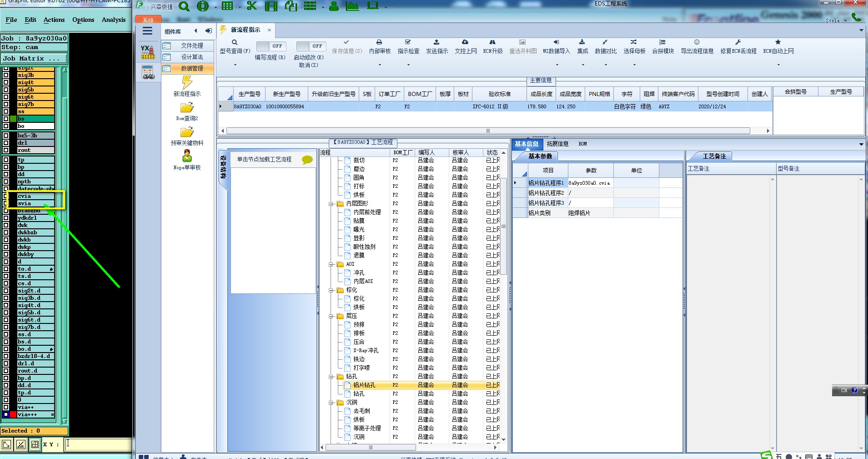Open Nope单审核 user shortcut
The height and width of the screenshot is (459, 868).
(187, 160)
